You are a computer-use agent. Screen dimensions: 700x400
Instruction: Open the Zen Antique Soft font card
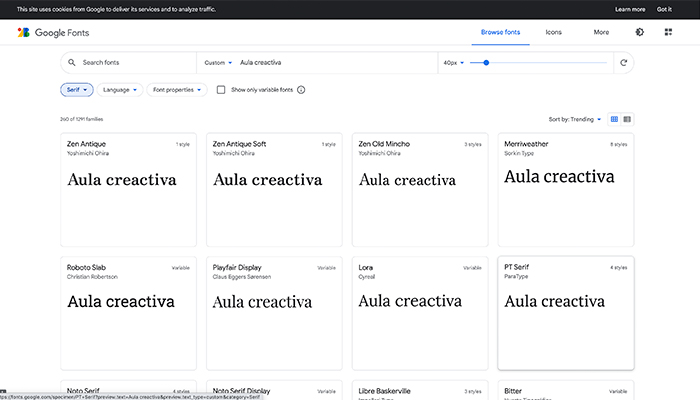pos(274,190)
